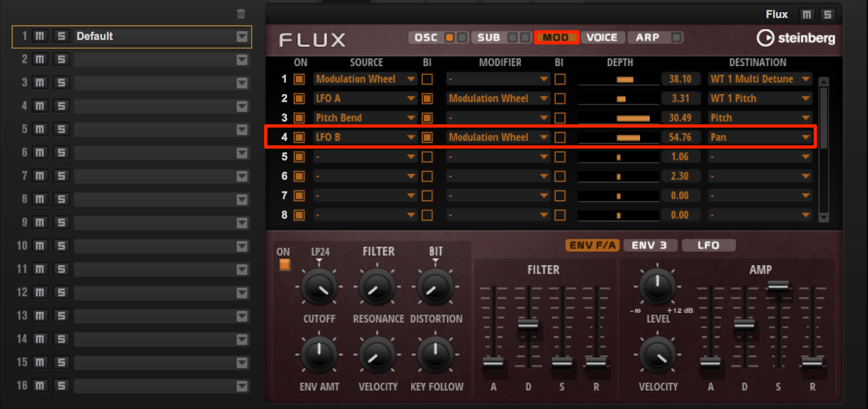Screen dimensions: 868x409
Task: Open Pitch Bend source dropdown
Action: (365, 118)
